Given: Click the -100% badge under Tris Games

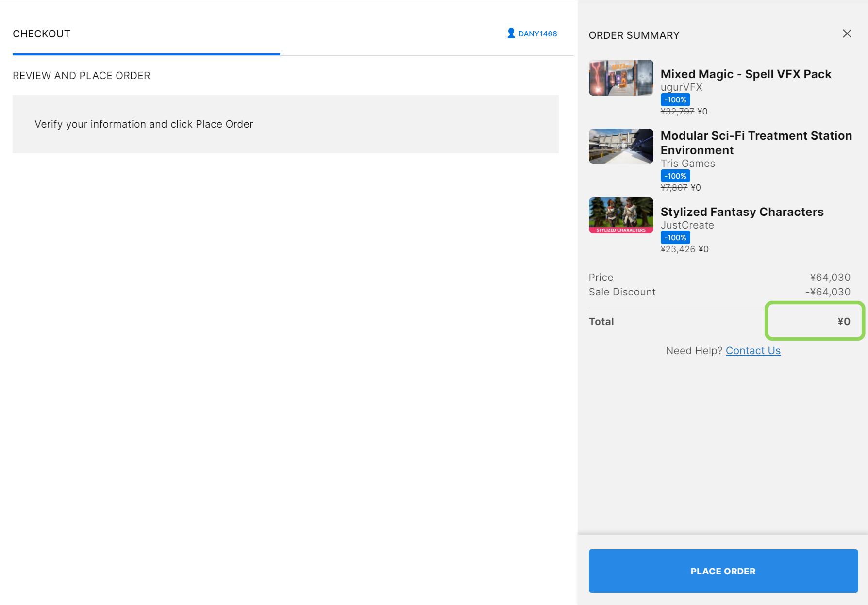Looking at the screenshot, I should [x=675, y=176].
